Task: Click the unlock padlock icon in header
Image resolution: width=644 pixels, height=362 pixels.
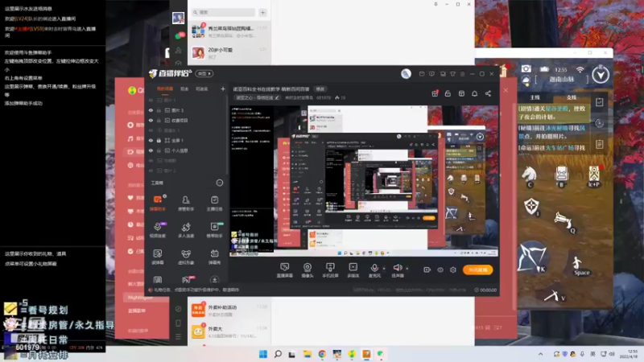Action: [x=448, y=93]
